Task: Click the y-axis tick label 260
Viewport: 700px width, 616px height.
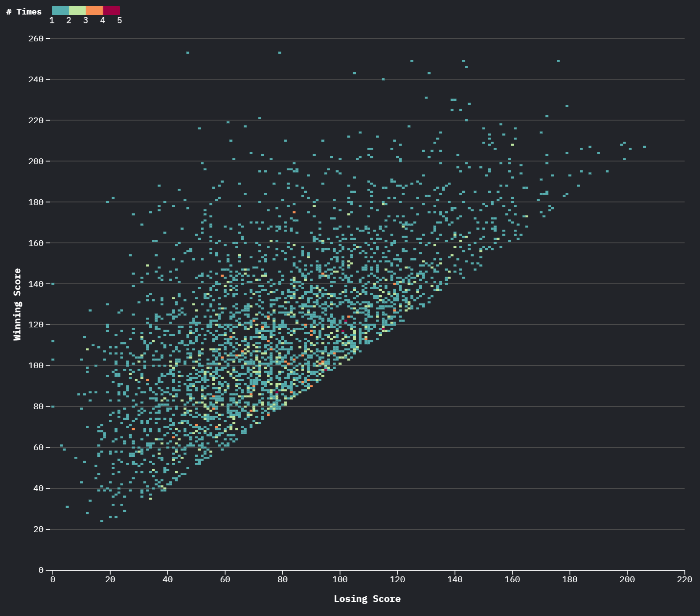Action: (36, 39)
